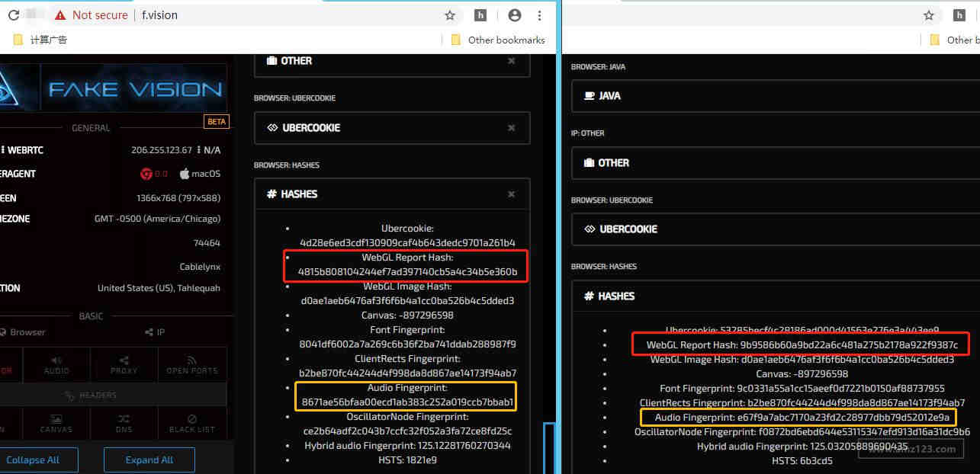
Task: Click the location United States (US), Tahlequah
Action: (x=159, y=288)
